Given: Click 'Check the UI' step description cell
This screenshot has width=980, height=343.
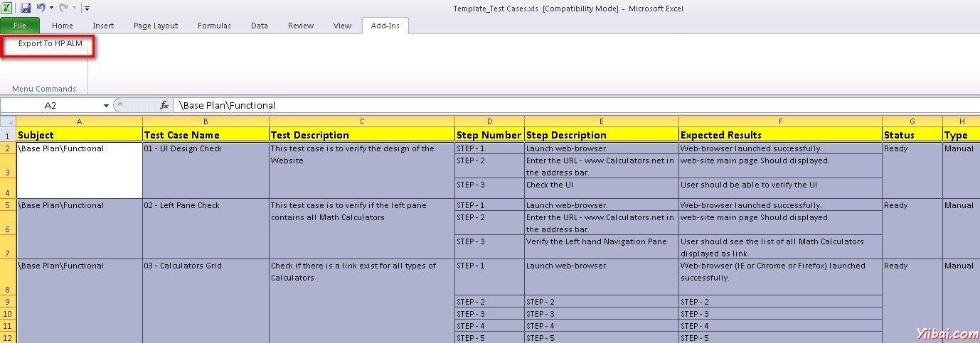Looking at the screenshot, I should click(602, 188).
